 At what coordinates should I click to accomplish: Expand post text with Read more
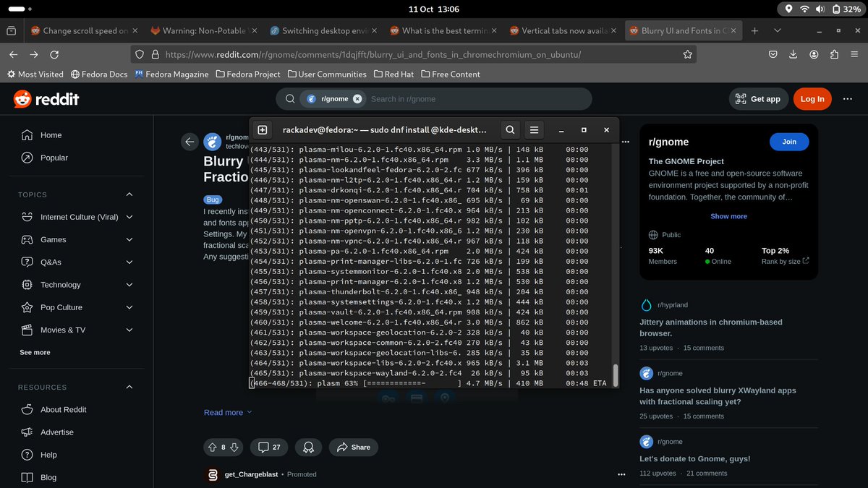[x=228, y=412]
